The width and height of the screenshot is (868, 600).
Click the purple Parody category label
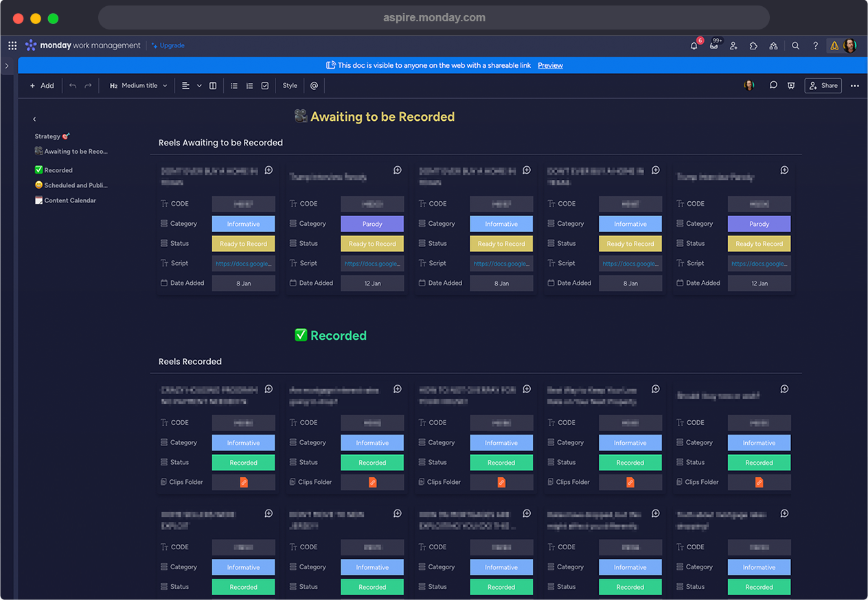coord(372,224)
